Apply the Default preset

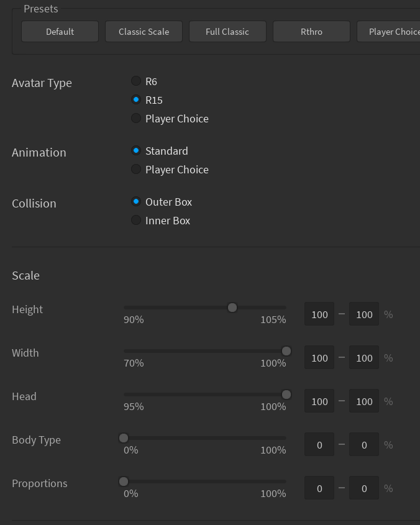(x=60, y=31)
